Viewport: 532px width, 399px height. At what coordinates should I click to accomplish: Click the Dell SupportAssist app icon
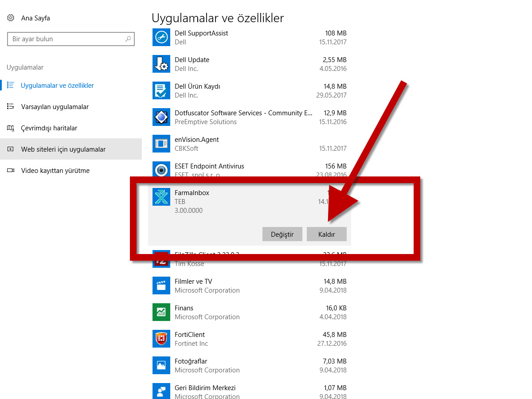coord(161,37)
